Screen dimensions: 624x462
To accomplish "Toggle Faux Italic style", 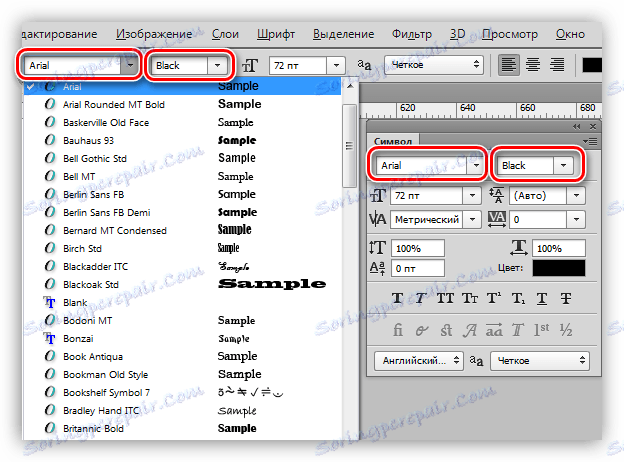I will (x=421, y=298).
